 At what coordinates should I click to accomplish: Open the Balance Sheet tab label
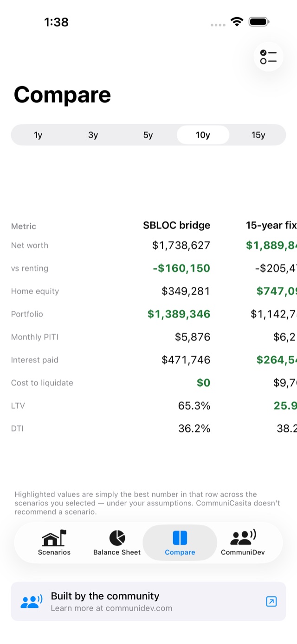click(117, 552)
